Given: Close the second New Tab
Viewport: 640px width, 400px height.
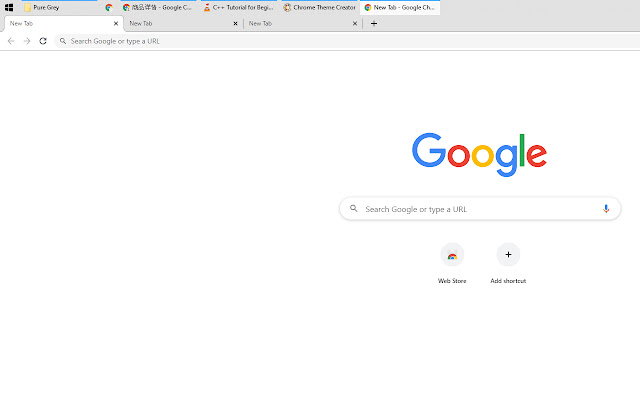Looking at the screenshot, I should 236,24.
